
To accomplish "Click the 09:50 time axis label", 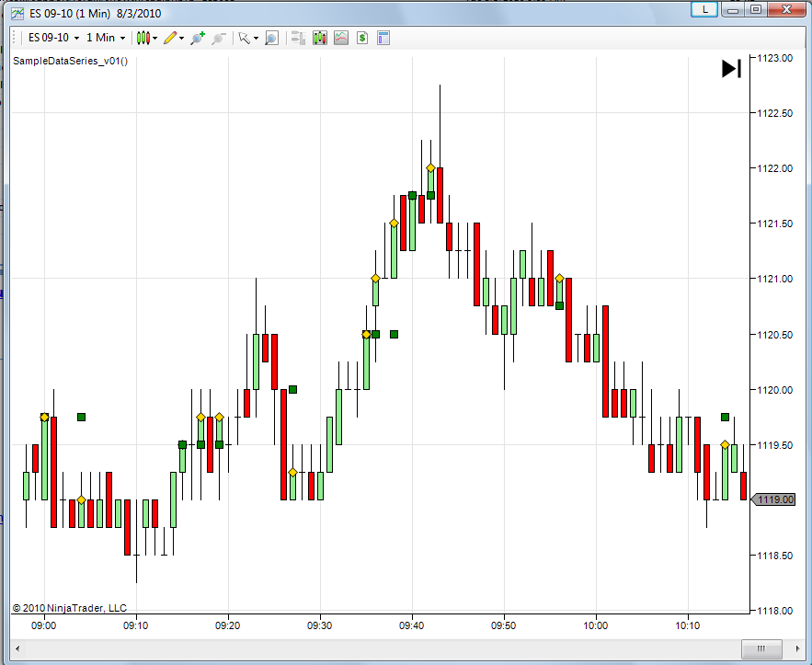I will [x=504, y=625].
